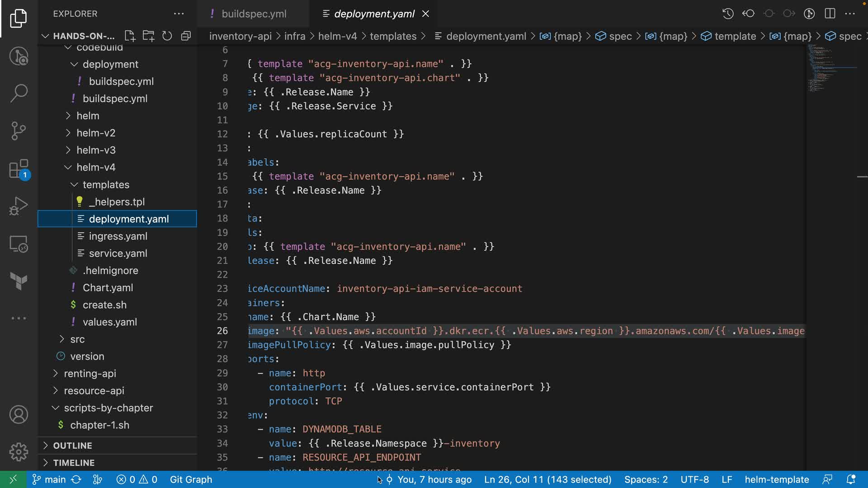Collapse the helm-v4 folder
Viewport: 868px width, 488px height.
coord(96,167)
